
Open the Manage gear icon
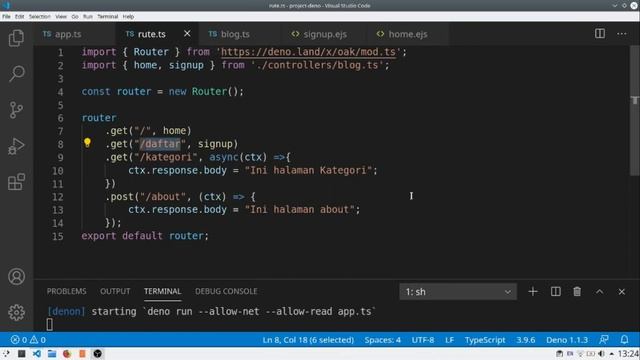[x=16, y=312]
